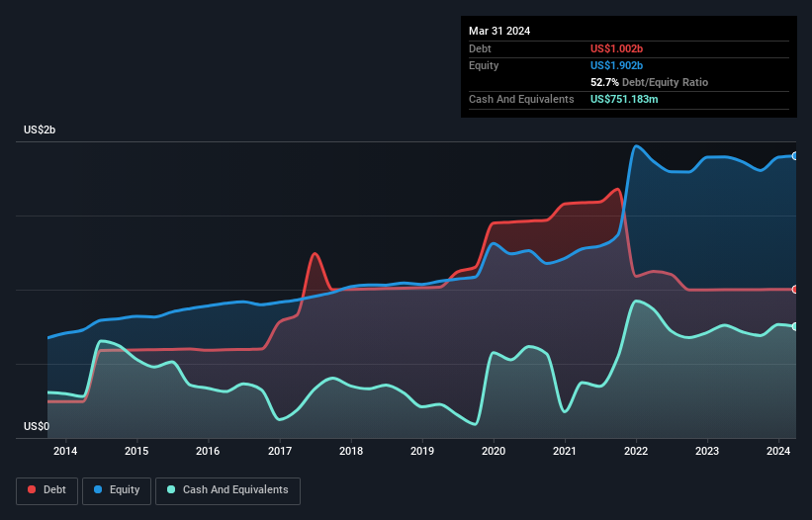Click the Mar 31 2024 tooltip date
Viewport: 812px width, 520px height.
point(499,31)
